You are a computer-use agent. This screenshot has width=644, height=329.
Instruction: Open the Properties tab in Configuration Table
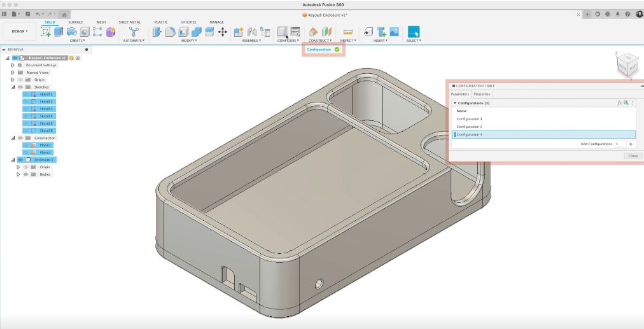[482, 94]
